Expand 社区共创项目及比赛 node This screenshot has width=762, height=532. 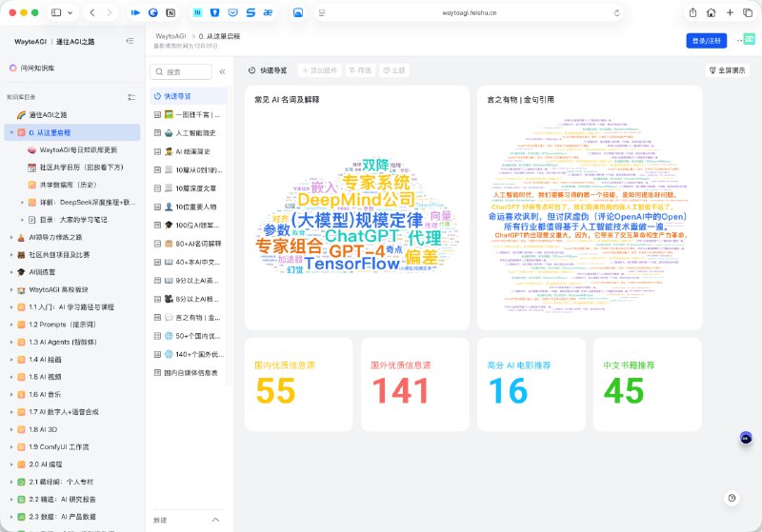pyautogui.click(x=11, y=255)
